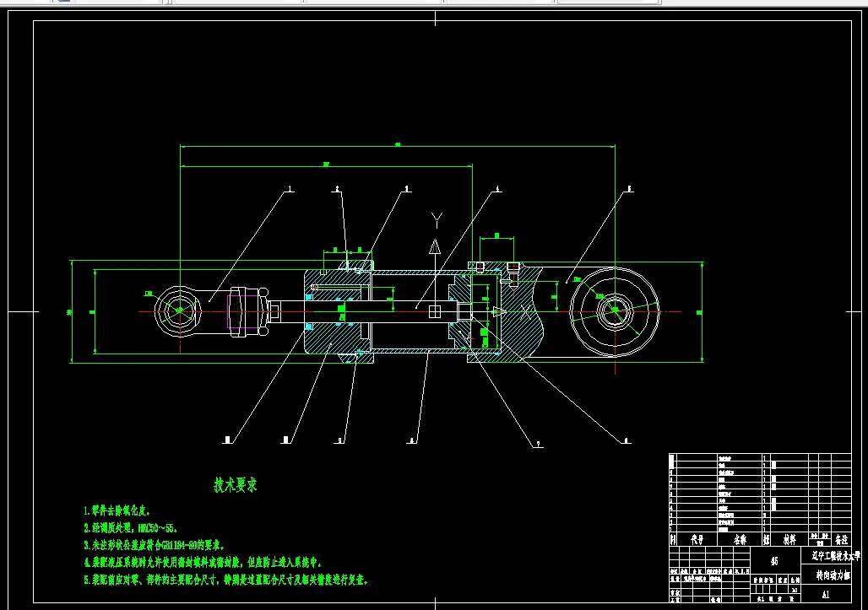The height and width of the screenshot is (610, 868).
Task: Select the material value 45 in title block
Action: (x=774, y=561)
